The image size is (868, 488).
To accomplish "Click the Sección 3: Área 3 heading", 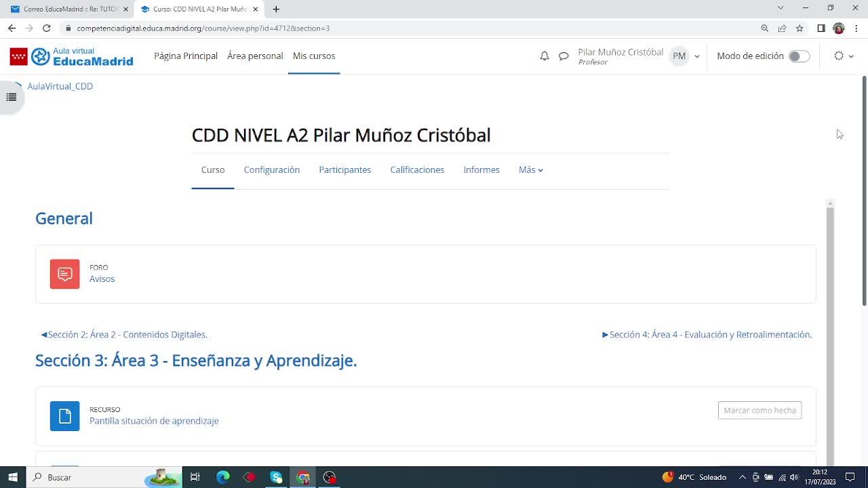I will pyautogui.click(x=196, y=361).
